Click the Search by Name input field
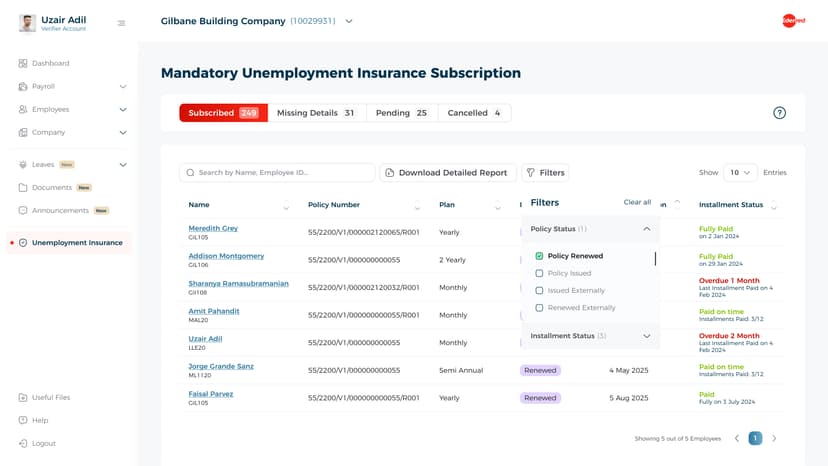Image resolution: width=828 pixels, height=466 pixels. click(277, 173)
